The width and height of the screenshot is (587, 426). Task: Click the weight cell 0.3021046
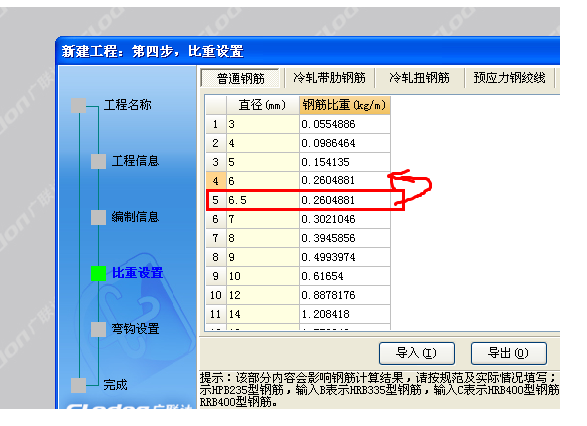click(345, 219)
